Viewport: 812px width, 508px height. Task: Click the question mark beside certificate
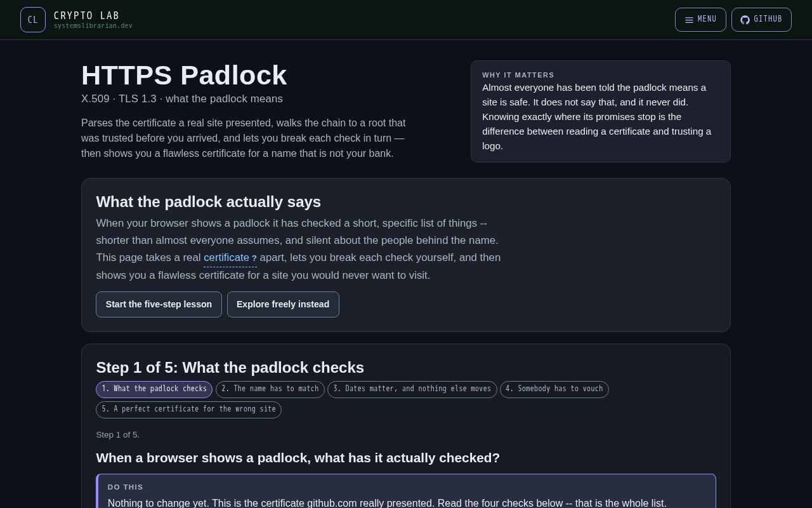[254, 258]
